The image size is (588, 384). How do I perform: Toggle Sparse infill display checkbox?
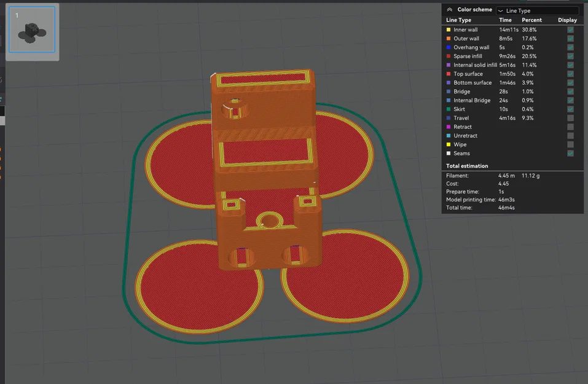tap(570, 56)
